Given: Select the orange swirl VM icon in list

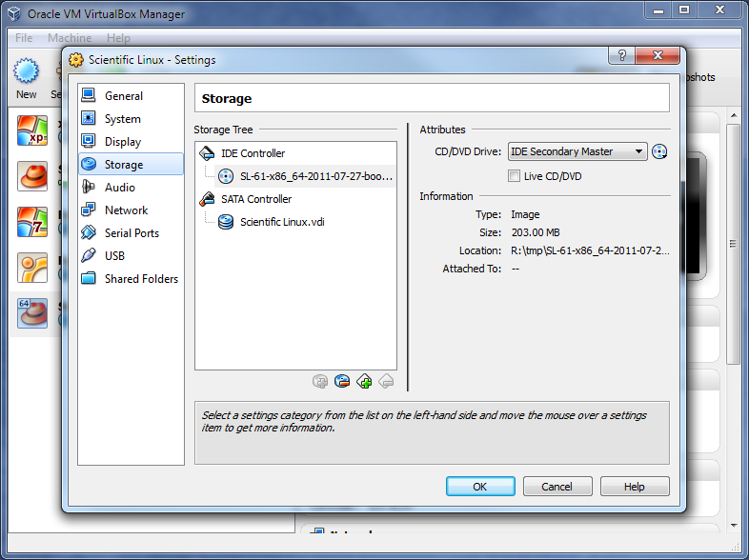Looking at the screenshot, I should 32,268.
